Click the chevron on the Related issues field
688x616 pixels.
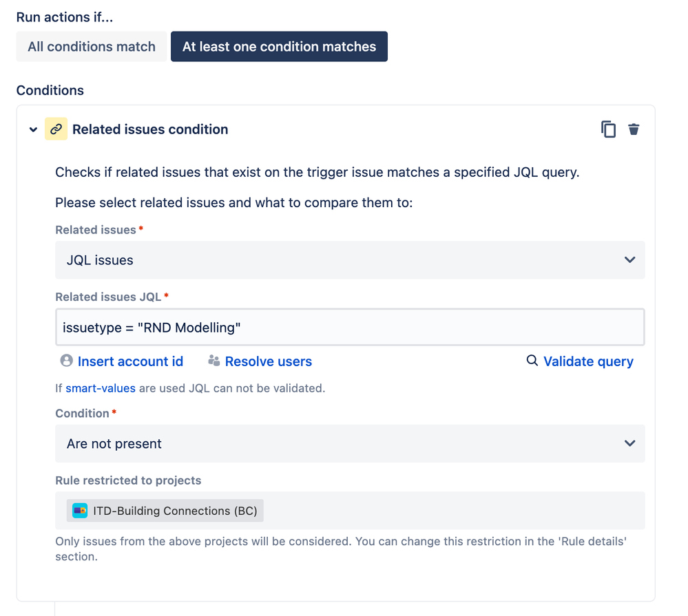pos(629,260)
